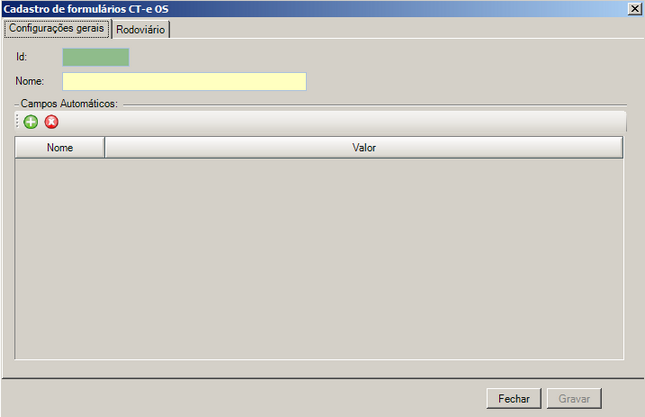Click empty toolbar space right of the red X icon
Image resolution: width=645 pixels, height=417 pixels.
(x=341, y=122)
